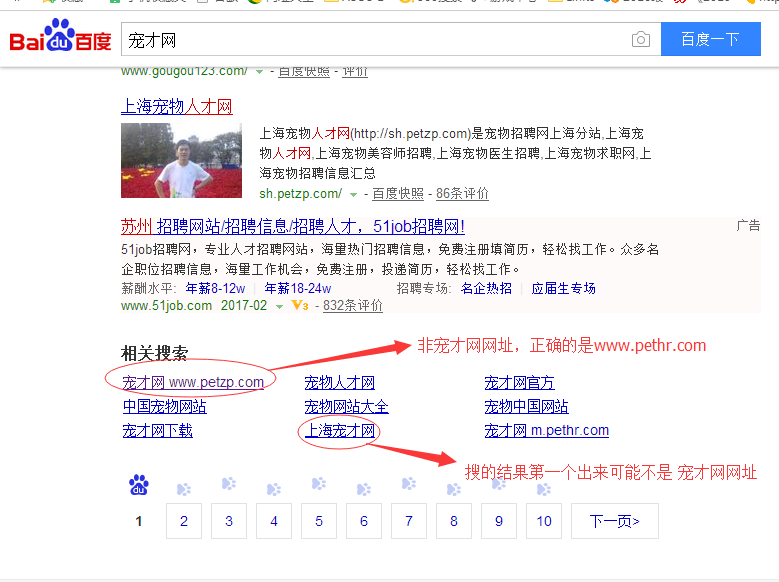Go to results page 4

274,521
